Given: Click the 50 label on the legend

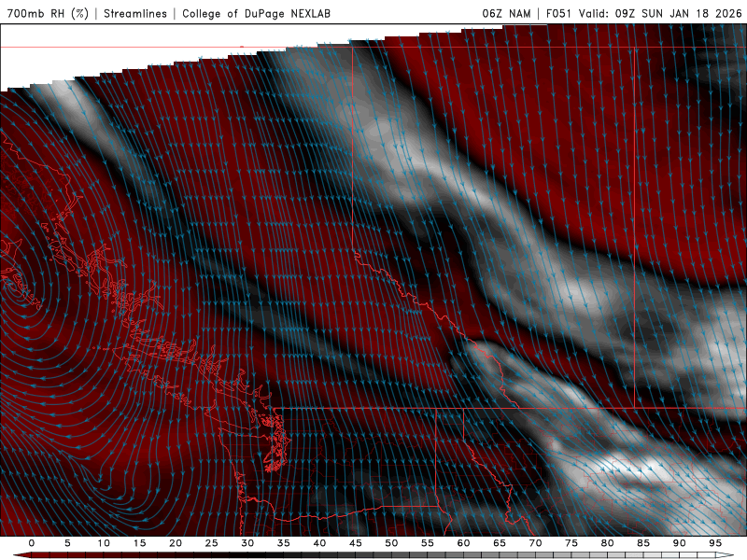Looking at the screenshot, I should 391,543.
